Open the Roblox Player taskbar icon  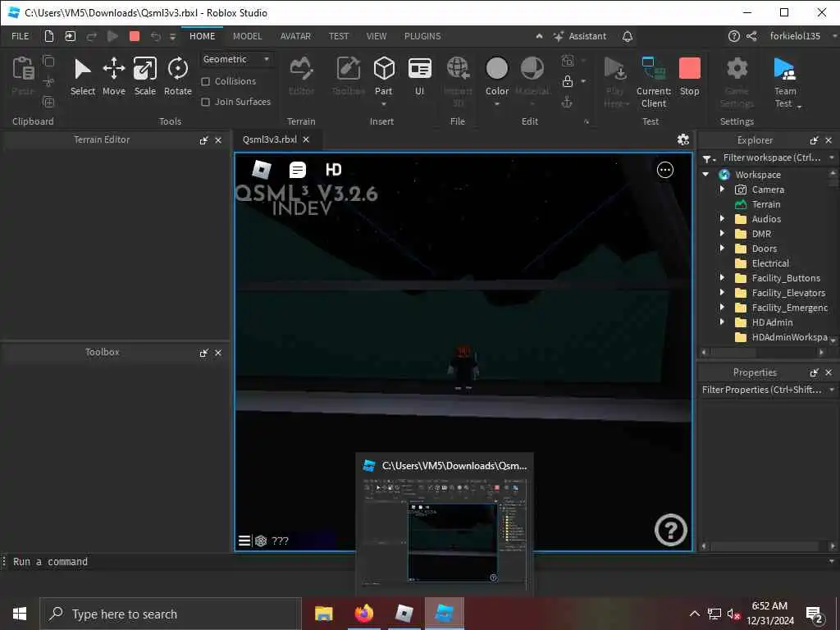(404, 614)
